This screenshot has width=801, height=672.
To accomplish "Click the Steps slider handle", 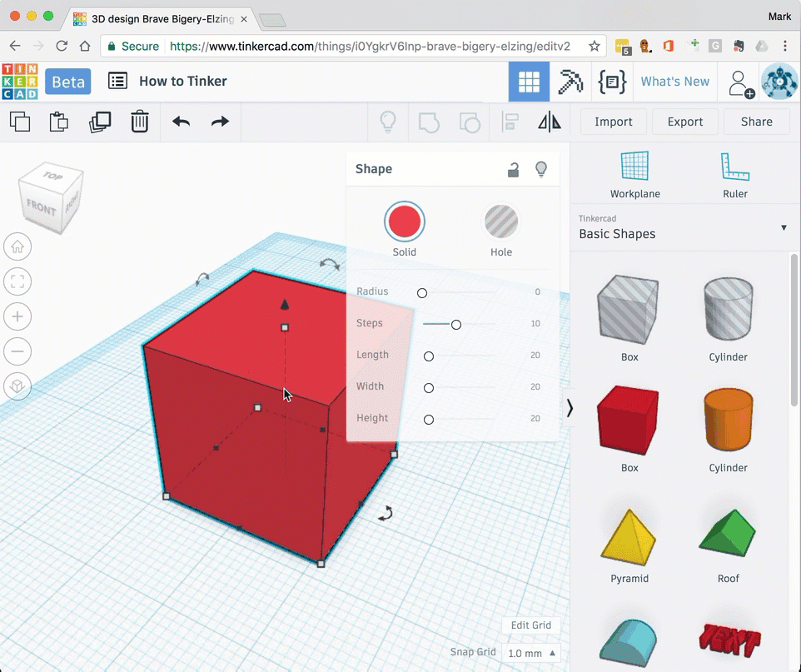I will coord(456,325).
